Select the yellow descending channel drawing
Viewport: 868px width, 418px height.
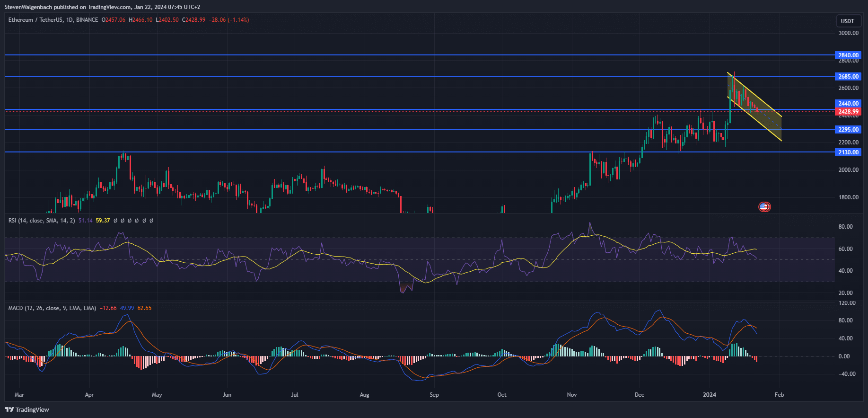pyautogui.click(x=754, y=107)
